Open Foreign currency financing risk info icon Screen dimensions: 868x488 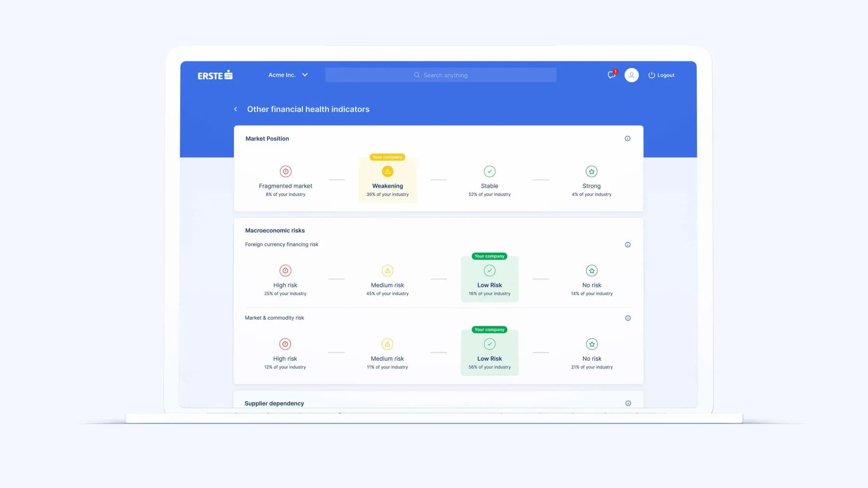tap(628, 244)
